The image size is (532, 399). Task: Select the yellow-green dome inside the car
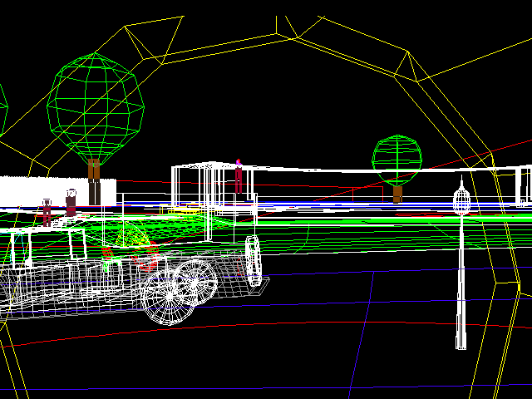point(133,239)
